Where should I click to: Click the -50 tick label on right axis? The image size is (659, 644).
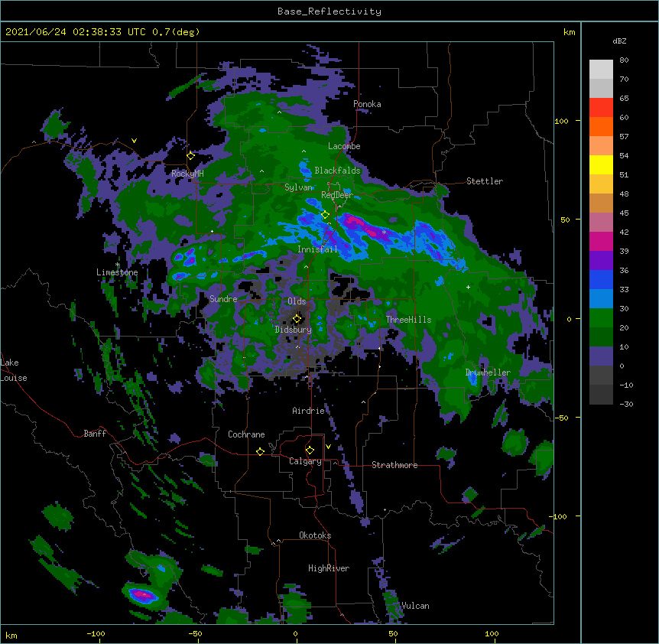[x=561, y=418]
